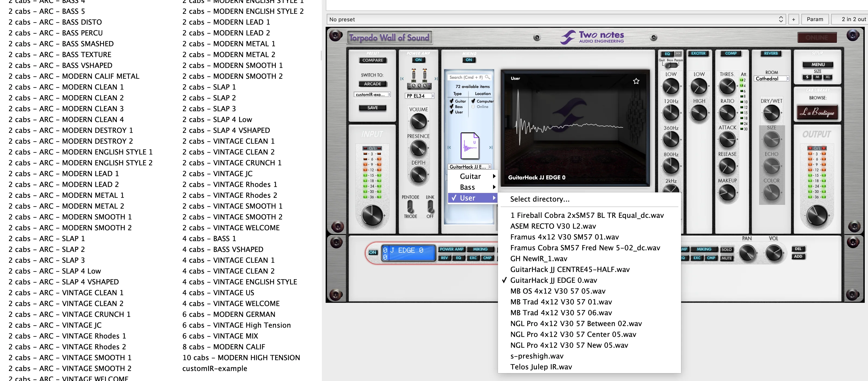Step to previous IR file arrow
Image resolution: width=868 pixels, height=381 pixels.
pyautogui.click(x=449, y=147)
